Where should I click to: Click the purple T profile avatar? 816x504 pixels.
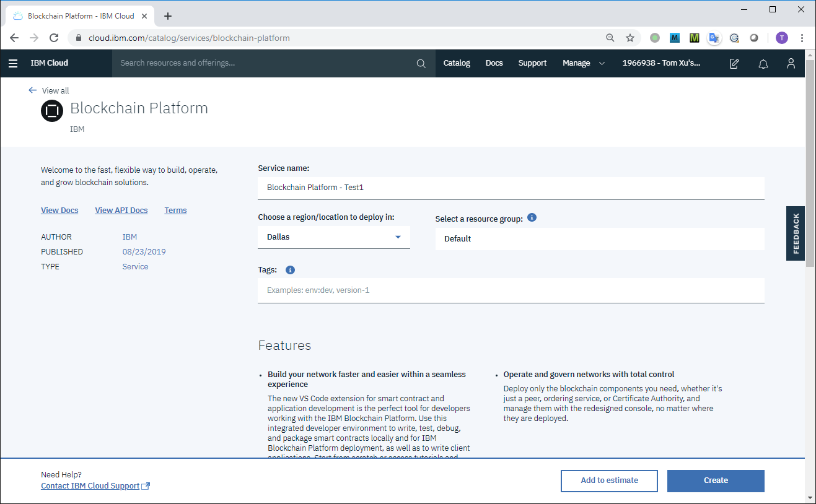click(x=782, y=38)
